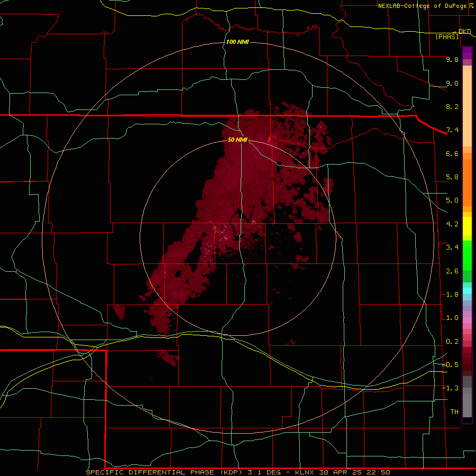This screenshot has width=476, height=476.
Task: Click the cyan segment of the color bar
Action: [x=467, y=291]
